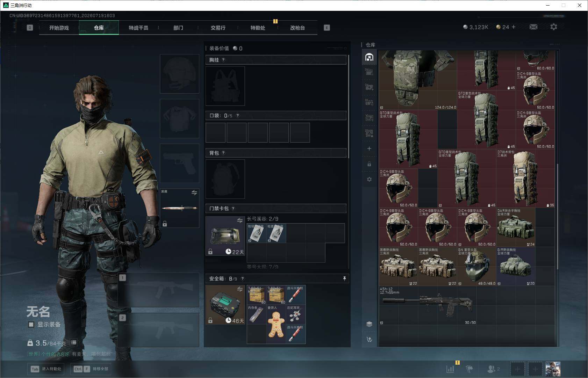Image resolution: width=588 pixels, height=378 pixels.
Task: Click primary weapon slot 2
Action: click(158, 330)
